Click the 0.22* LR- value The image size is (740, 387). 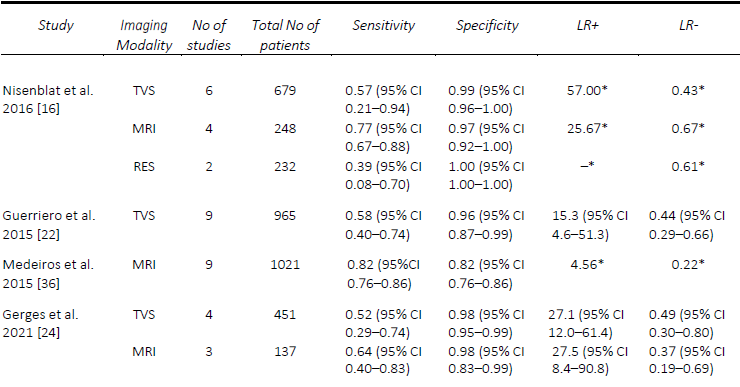(x=688, y=264)
